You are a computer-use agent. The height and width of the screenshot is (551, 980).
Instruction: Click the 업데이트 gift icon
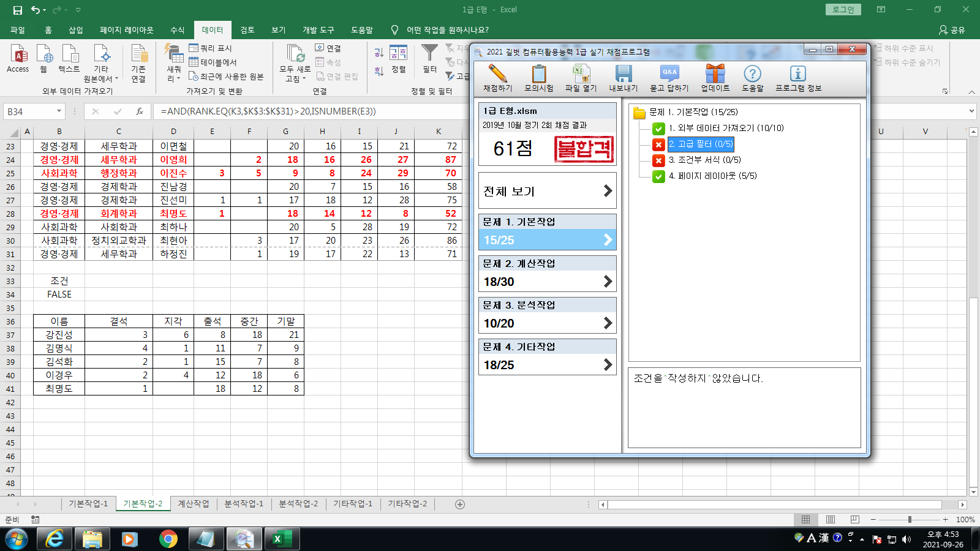[715, 75]
